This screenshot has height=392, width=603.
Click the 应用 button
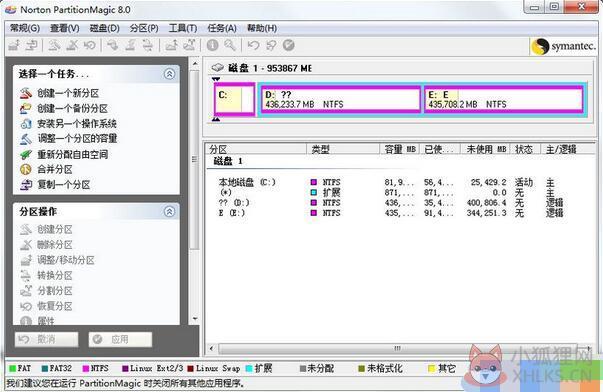coord(120,339)
